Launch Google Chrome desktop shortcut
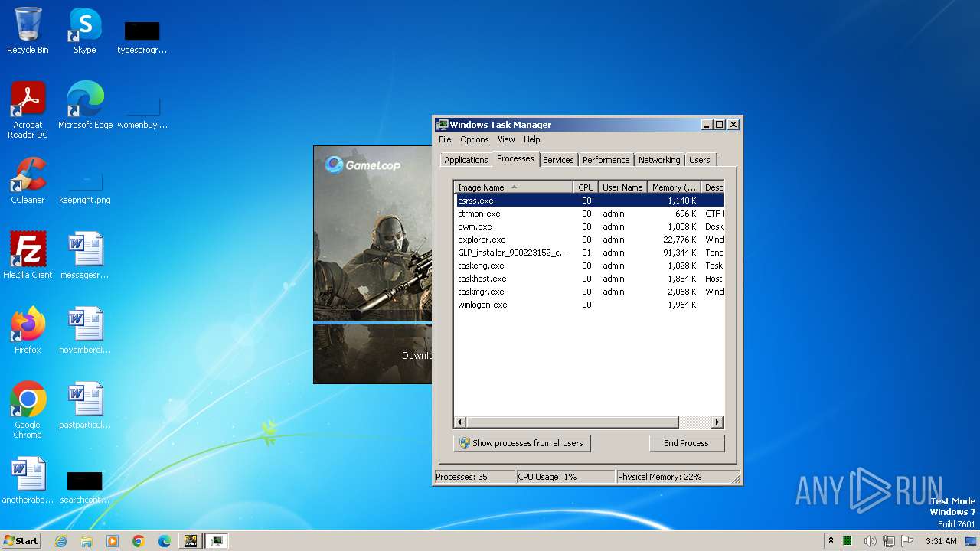This screenshot has width=980, height=551. pos(28,409)
